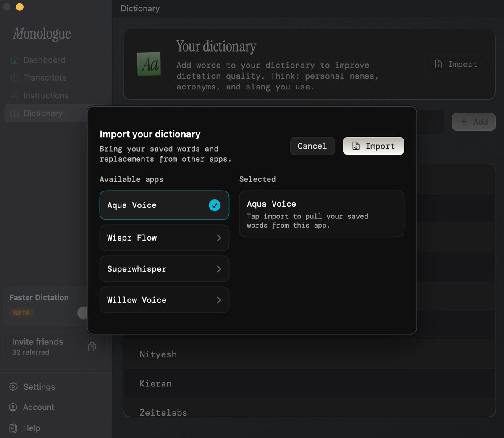Select the Kieran dictionary entry

155,383
